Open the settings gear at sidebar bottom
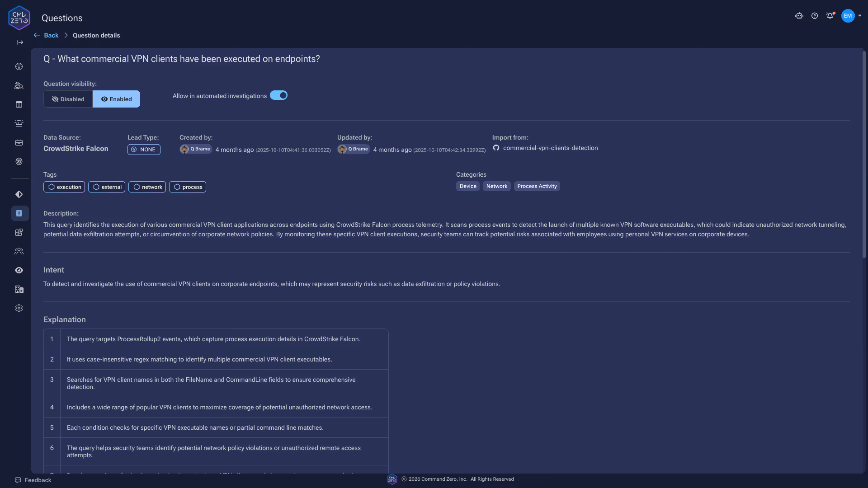 click(x=19, y=308)
